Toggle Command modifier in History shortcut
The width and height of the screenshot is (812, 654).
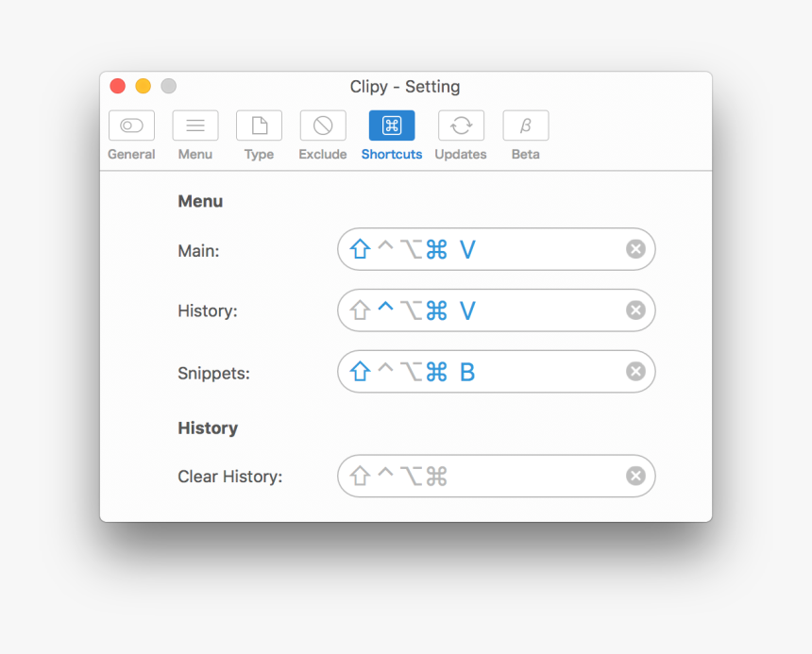436,310
